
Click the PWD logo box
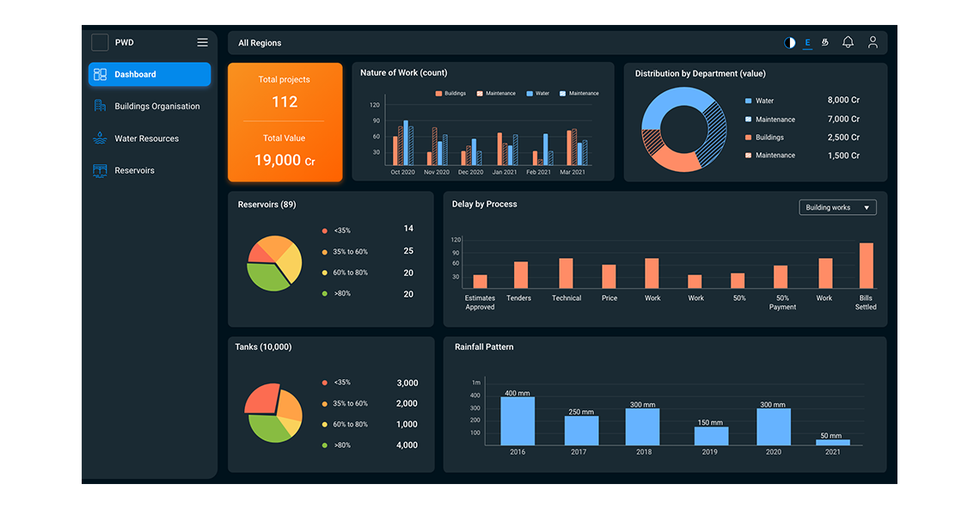coord(100,42)
